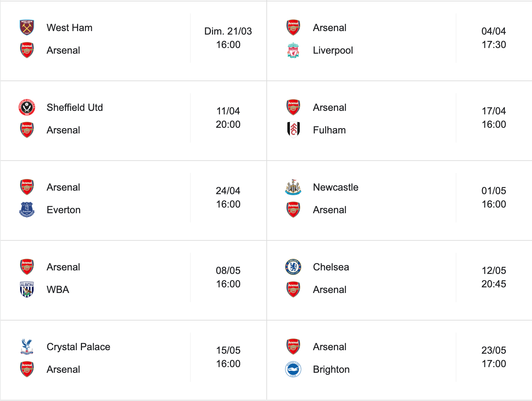532x401 pixels.
Task: Open the West Ham team link
Action: [70, 28]
